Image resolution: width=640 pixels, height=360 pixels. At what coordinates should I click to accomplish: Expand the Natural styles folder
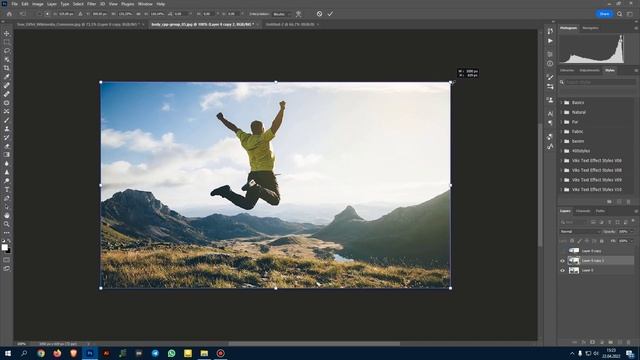(x=561, y=112)
